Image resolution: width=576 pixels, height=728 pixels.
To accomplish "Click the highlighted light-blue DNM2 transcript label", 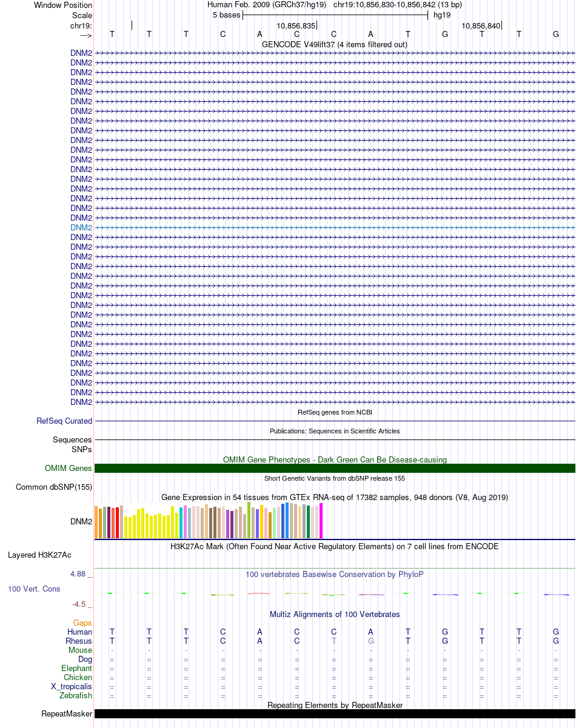I will (81, 227).
